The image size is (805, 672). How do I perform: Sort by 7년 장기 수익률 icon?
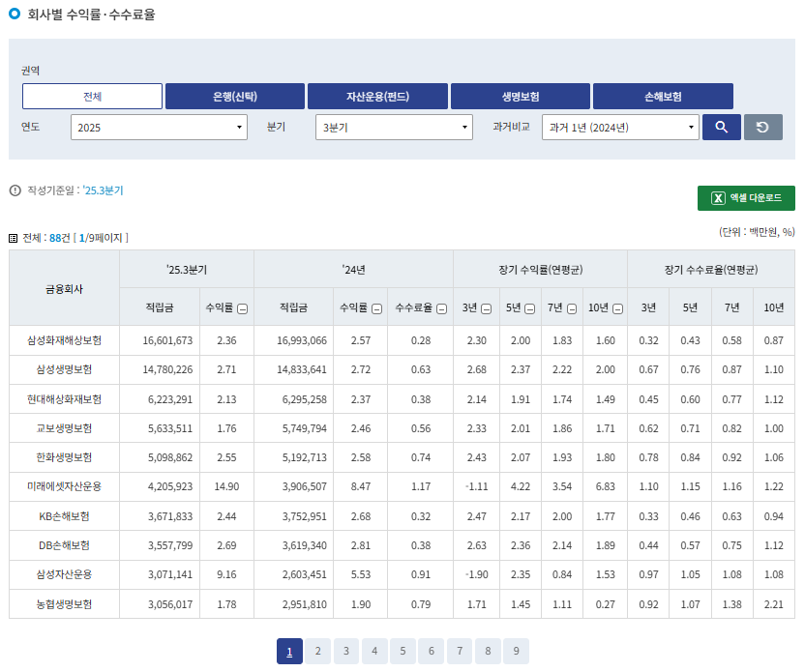pyautogui.click(x=572, y=308)
